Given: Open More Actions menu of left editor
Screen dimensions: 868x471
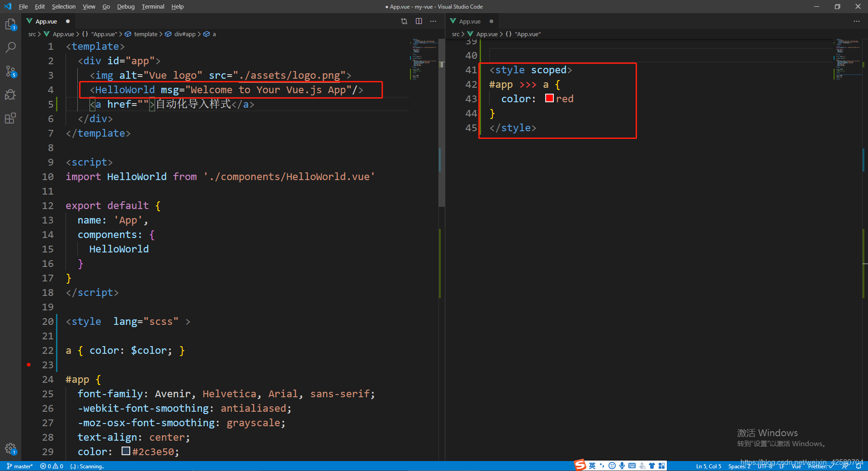Looking at the screenshot, I should tap(433, 21).
